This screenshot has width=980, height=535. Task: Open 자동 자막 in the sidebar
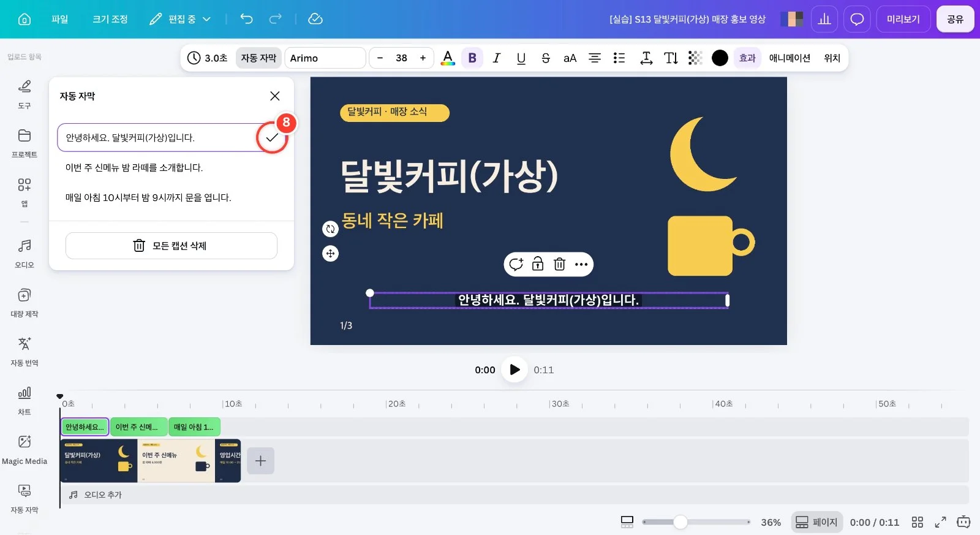click(24, 498)
